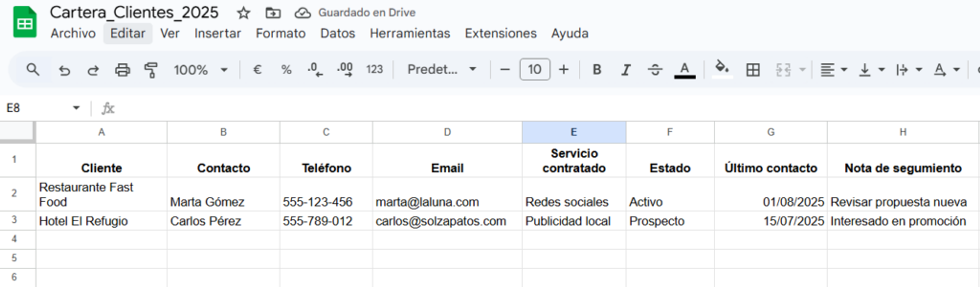Toggle strikethrough formatting
The image size is (980, 287).
coord(655,70)
